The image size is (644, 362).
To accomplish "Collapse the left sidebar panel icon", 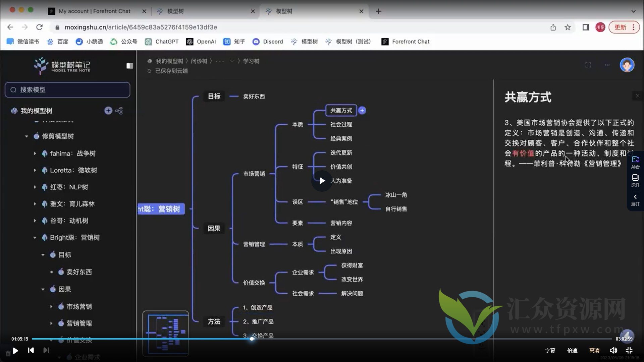I will pyautogui.click(x=129, y=66).
